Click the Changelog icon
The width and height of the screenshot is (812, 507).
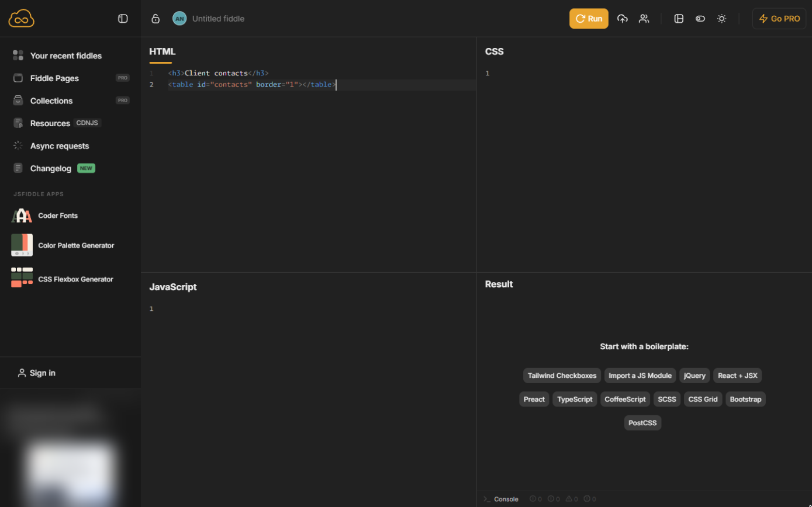click(18, 168)
